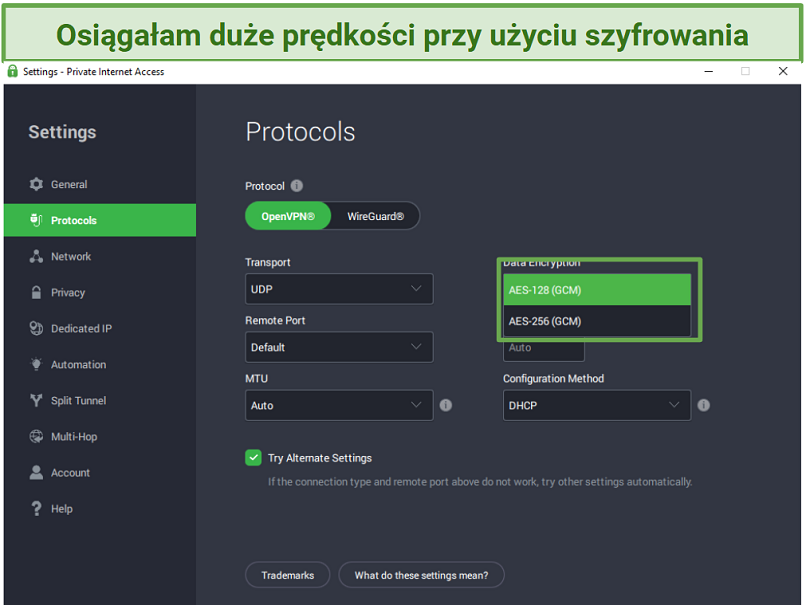Click the Split Tunnel fork icon
806x605 pixels.
click(x=36, y=400)
